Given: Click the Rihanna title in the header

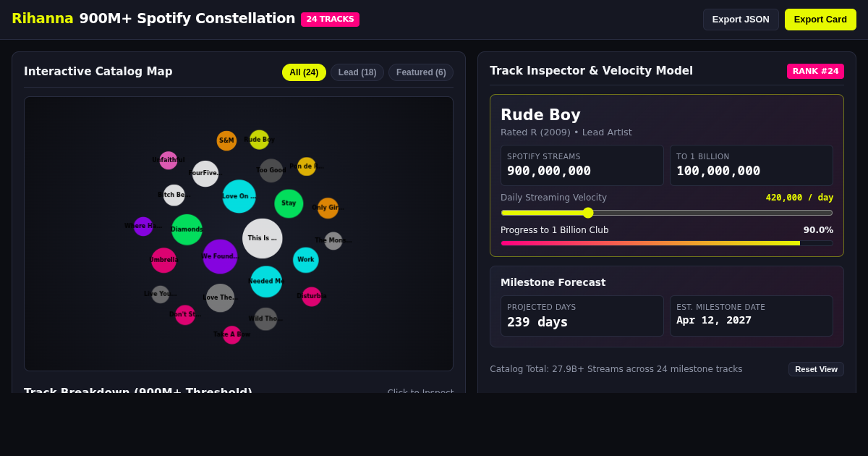Looking at the screenshot, I should click(43, 19).
